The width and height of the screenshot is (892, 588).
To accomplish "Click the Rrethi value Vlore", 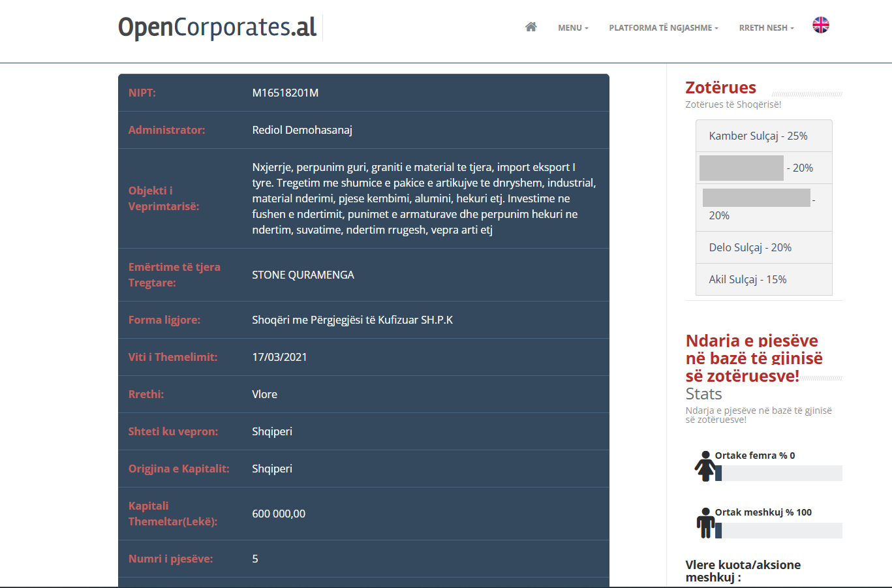I will (264, 394).
